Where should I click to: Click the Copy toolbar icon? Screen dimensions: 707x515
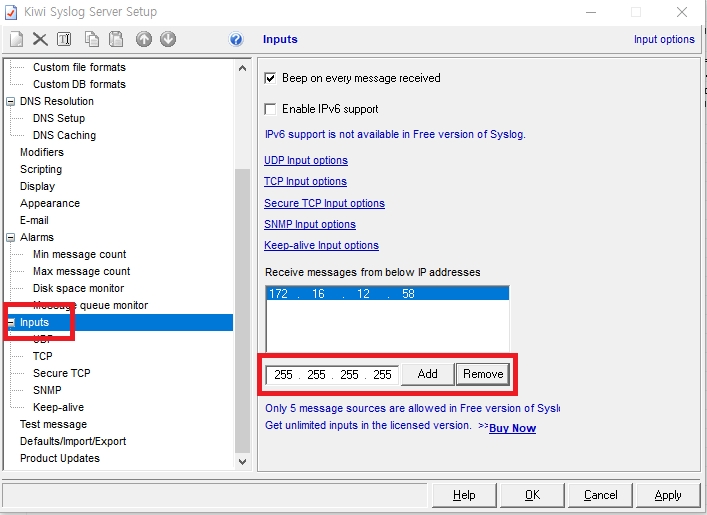pos(92,39)
